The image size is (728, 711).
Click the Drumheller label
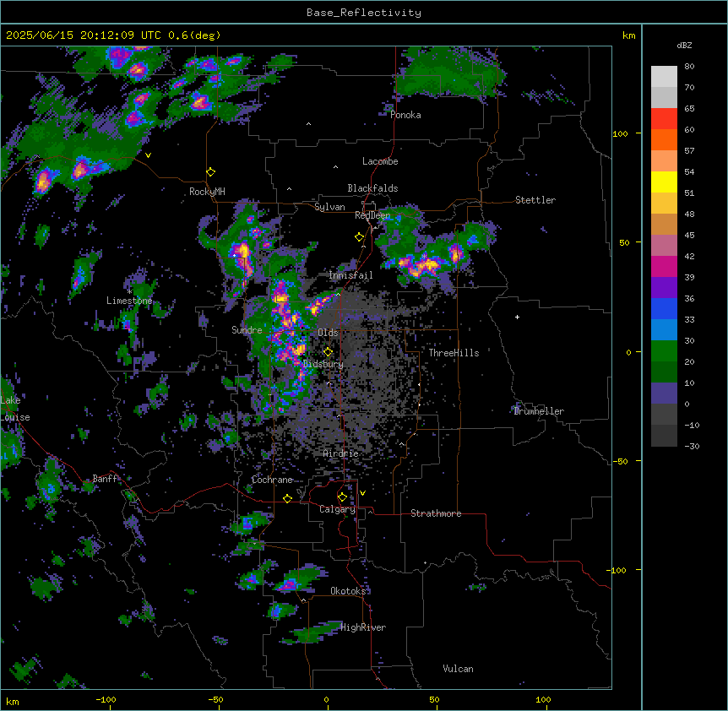[539, 411]
